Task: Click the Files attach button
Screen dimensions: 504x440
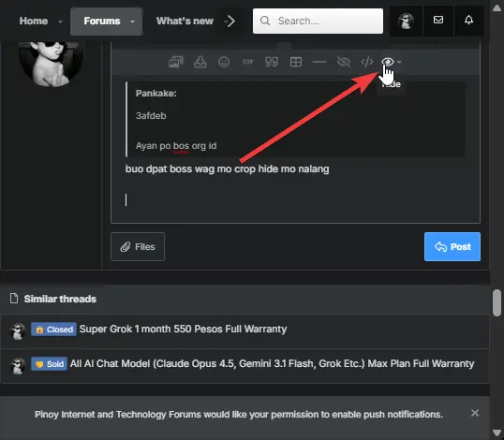Action: [138, 246]
